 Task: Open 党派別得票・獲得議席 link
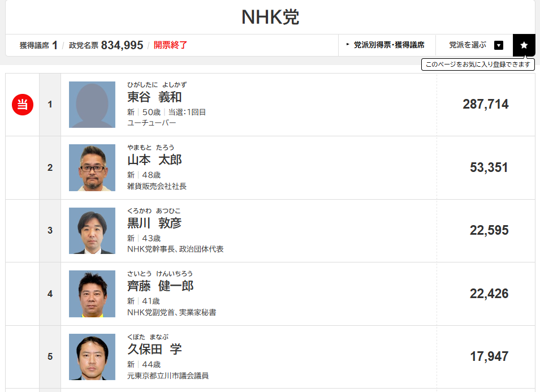387,45
